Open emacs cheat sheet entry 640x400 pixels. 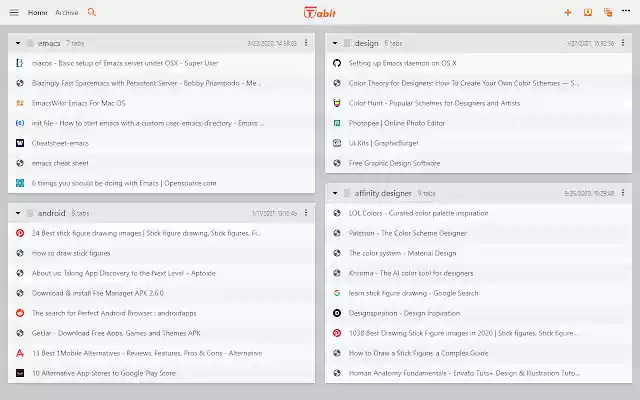click(60, 163)
